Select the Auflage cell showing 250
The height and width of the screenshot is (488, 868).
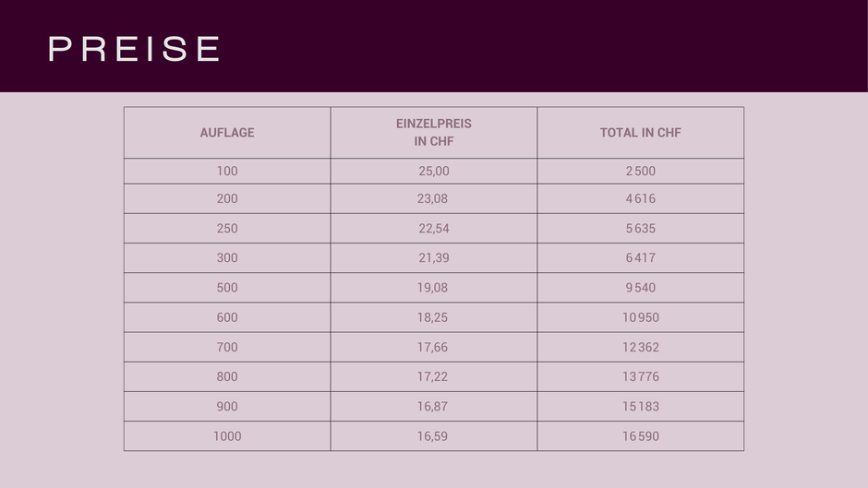pyautogui.click(x=227, y=229)
